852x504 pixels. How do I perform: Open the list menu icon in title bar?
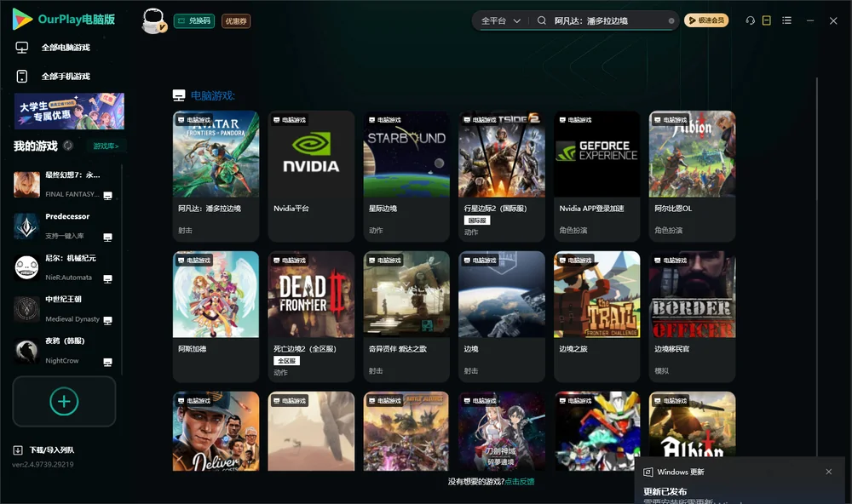click(x=786, y=20)
